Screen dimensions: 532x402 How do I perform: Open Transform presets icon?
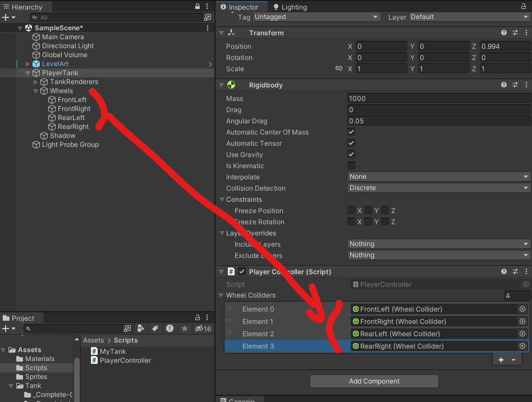pyautogui.click(x=515, y=33)
